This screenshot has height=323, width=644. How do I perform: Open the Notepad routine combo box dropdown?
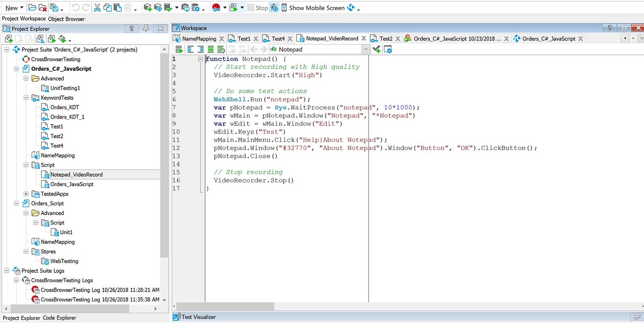[365, 49]
